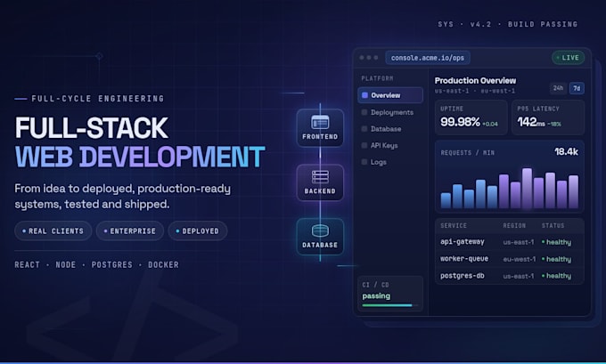606x364 pixels.
Task: Click the Production Overview heading
Action: (x=475, y=80)
